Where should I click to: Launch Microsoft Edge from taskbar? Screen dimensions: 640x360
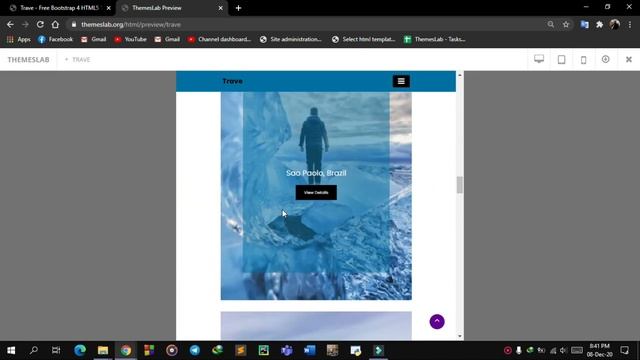[80, 350]
